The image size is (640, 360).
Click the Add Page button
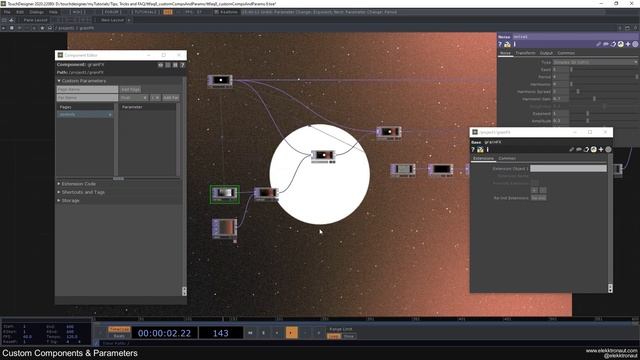(131, 89)
